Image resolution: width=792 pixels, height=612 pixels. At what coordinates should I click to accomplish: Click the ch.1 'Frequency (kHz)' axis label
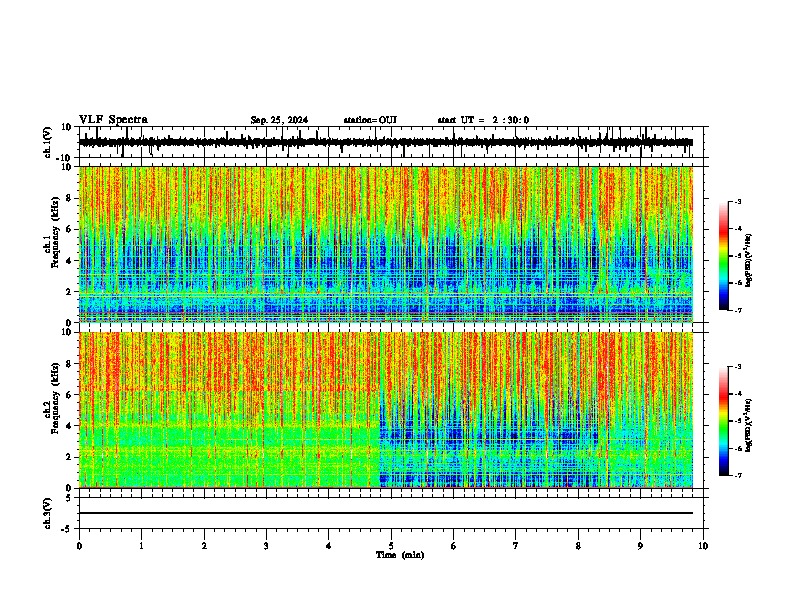point(55,233)
